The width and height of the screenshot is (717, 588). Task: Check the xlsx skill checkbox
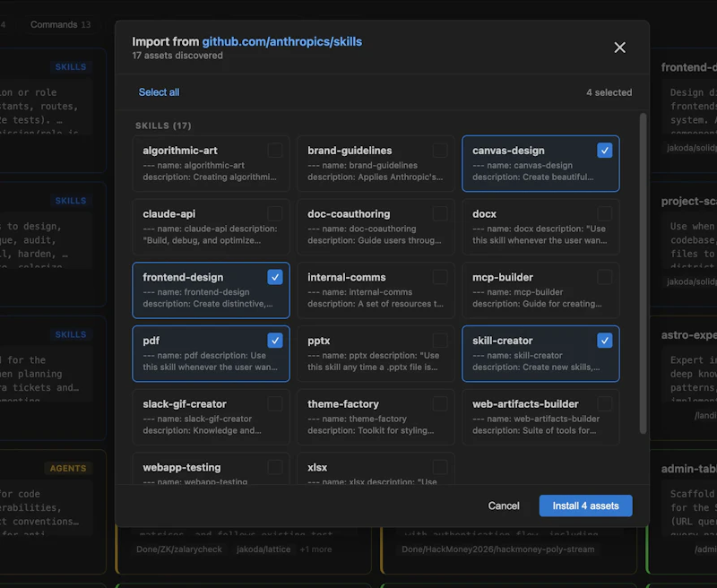440,467
